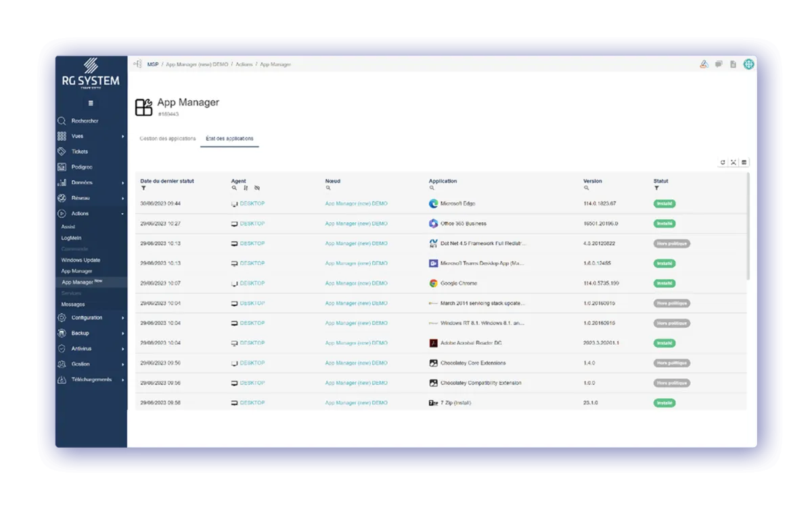Image resolution: width=812 pixels, height=508 pixels.
Task: Open the chat messages icon in the top bar
Action: 719,64
